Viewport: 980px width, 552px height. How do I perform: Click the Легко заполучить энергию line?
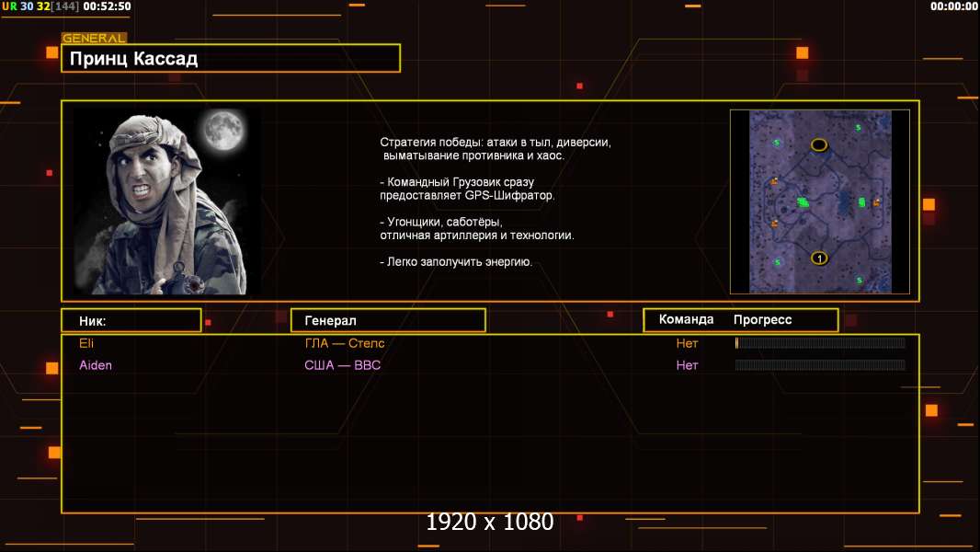click(456, 262)
